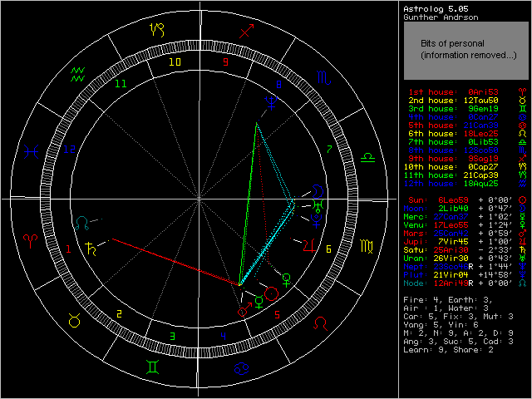Click the teal North Node glyph inside the wheel
This screenshot has width=532, height=399.
82,224
